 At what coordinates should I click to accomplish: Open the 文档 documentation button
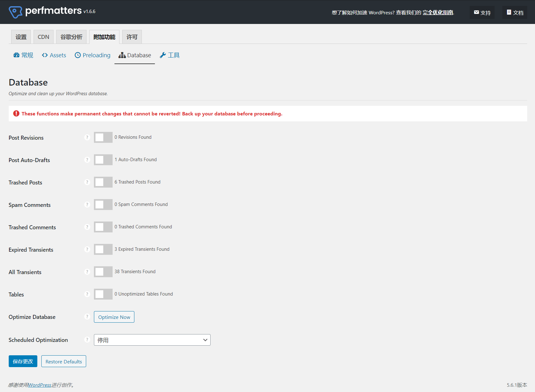515,12
